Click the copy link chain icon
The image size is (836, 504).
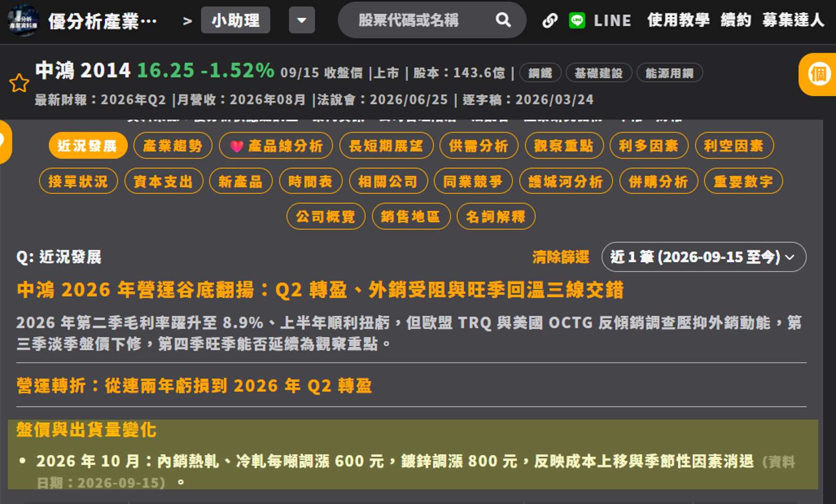pos(550,21)
